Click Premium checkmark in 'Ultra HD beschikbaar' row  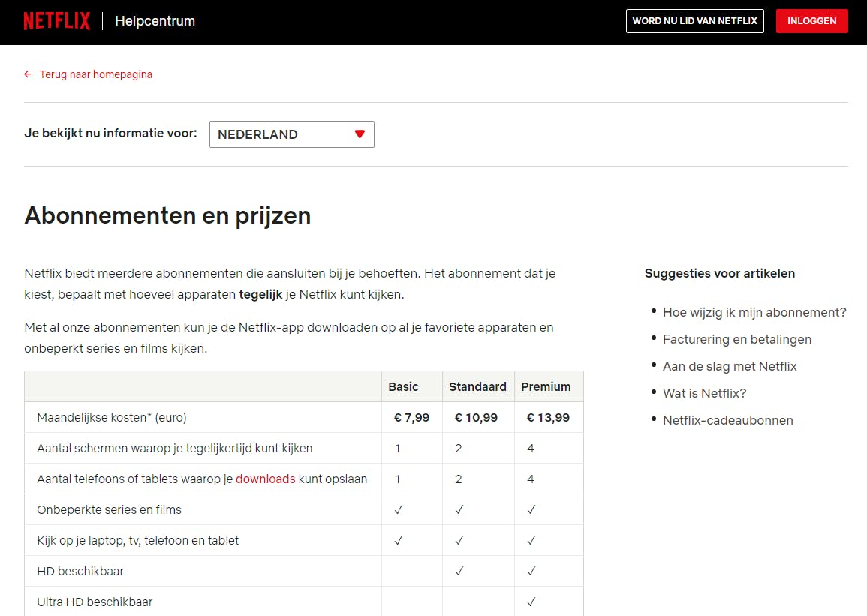coord(531,602)
